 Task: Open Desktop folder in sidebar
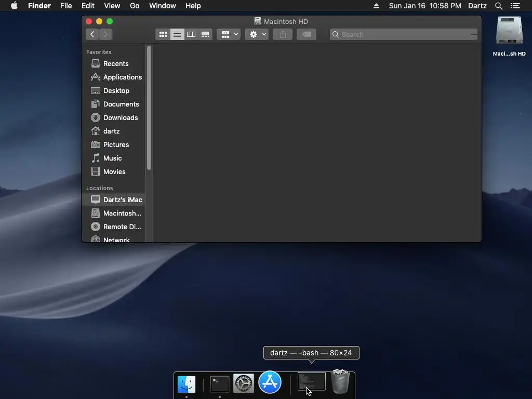(x=113, y=90)
